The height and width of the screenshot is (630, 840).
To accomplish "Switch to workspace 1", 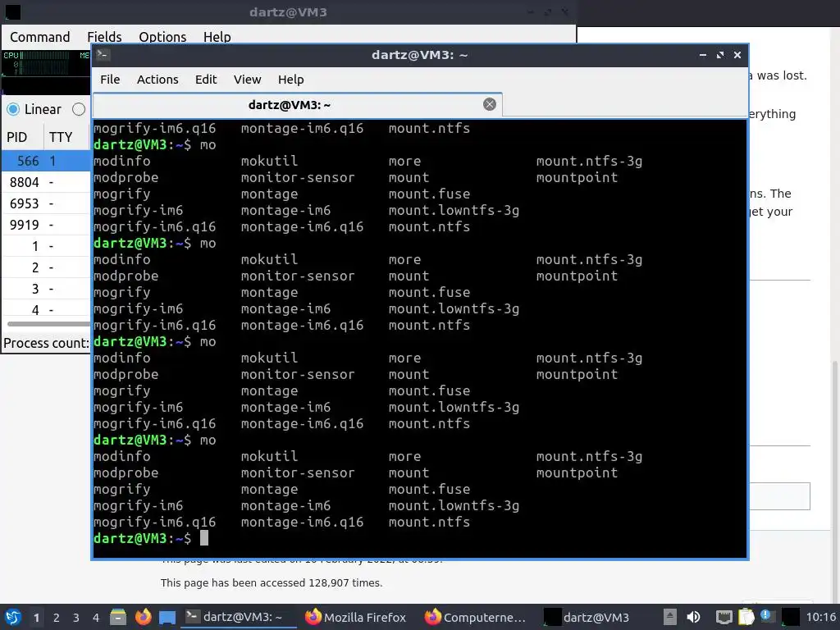I will click(x=36, y=618).
